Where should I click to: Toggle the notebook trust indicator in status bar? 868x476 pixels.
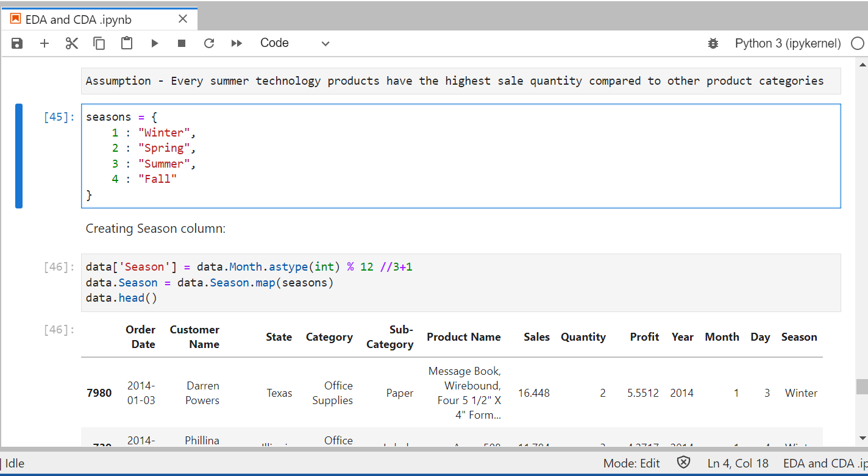coord(684,463)
